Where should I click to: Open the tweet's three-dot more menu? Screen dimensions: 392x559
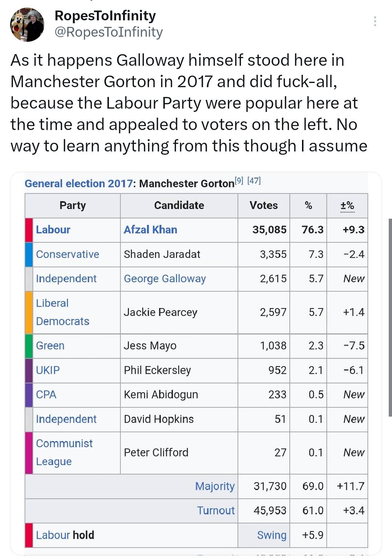point(375,21)
